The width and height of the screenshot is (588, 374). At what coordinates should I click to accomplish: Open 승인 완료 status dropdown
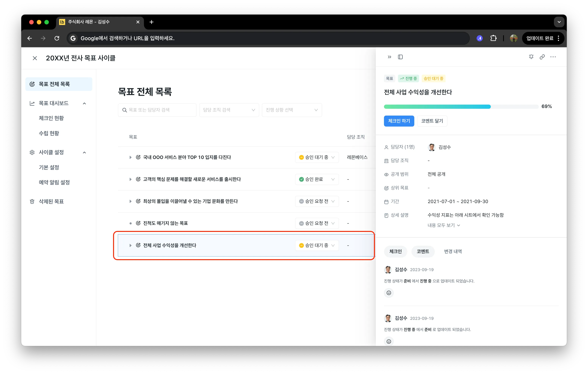click(x=317, y=179)
